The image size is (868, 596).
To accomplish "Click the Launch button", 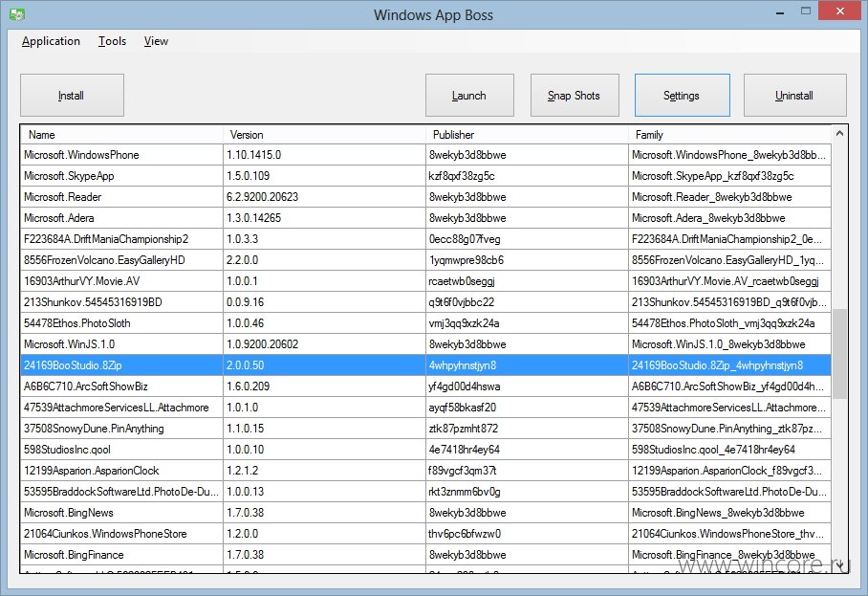I will tap(469, 96).
